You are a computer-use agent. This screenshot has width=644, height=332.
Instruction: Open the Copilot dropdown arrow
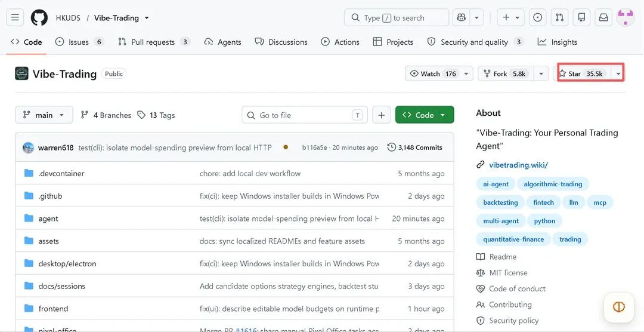pos(476,18)
